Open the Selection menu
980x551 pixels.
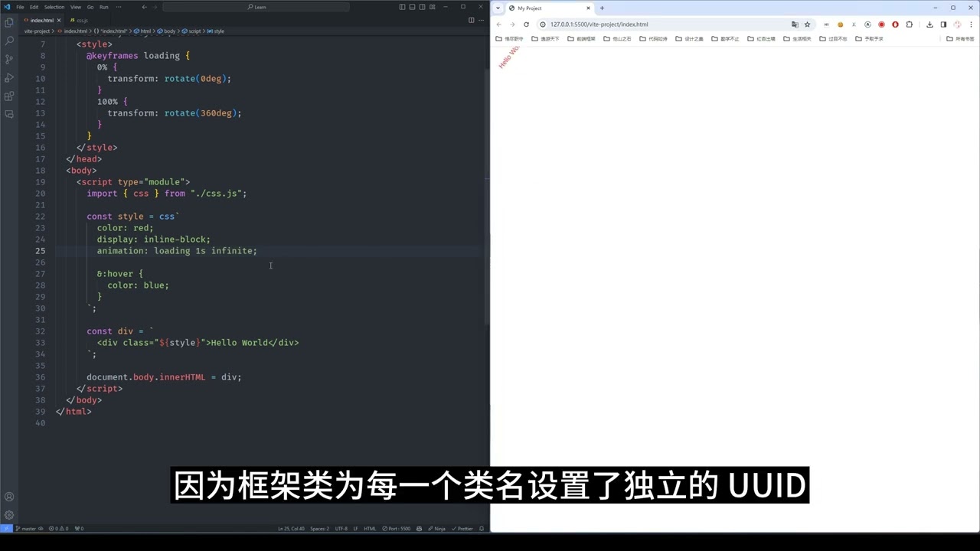click(54, 7)
